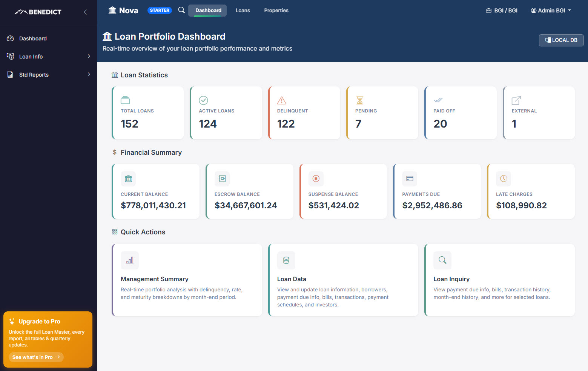Click the Dashboard gauge icon in sidebar

point(10,38)
